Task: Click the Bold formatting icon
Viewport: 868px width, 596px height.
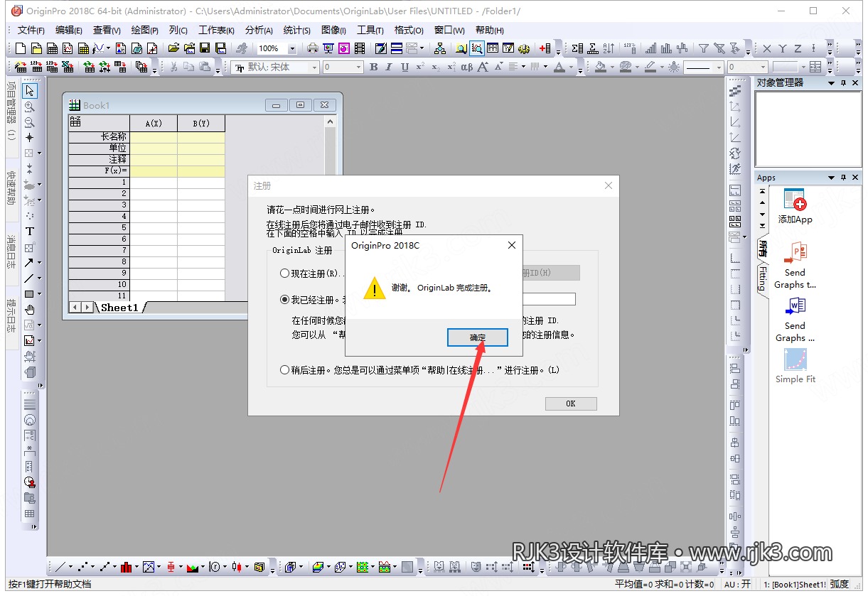Action: pyautogui.click(x=373, y=67)
